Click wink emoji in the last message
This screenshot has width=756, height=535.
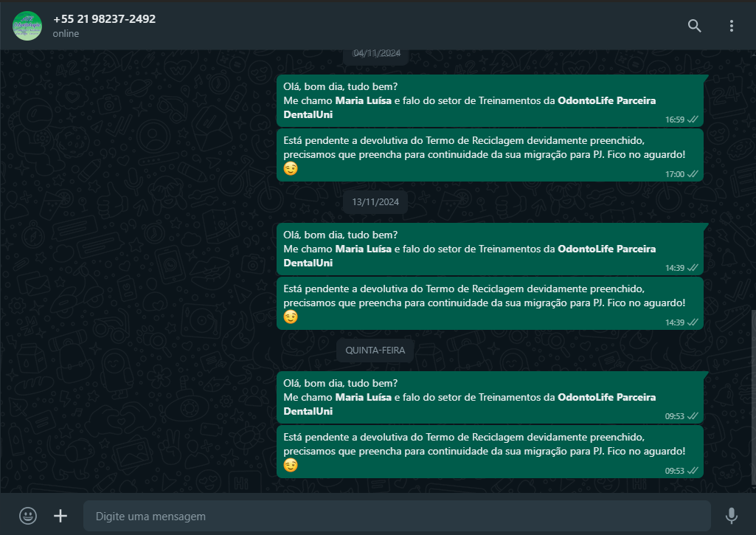tap(291, 465)
